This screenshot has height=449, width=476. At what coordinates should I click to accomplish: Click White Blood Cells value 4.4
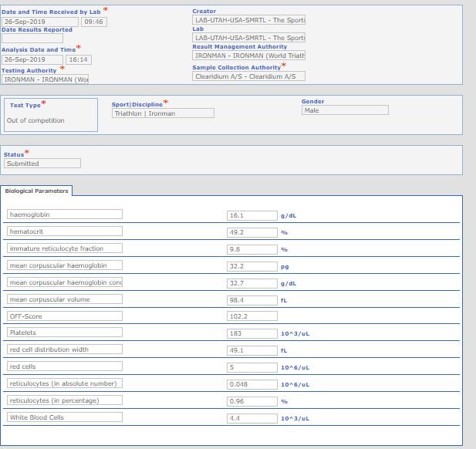click(x=252, y=418)
